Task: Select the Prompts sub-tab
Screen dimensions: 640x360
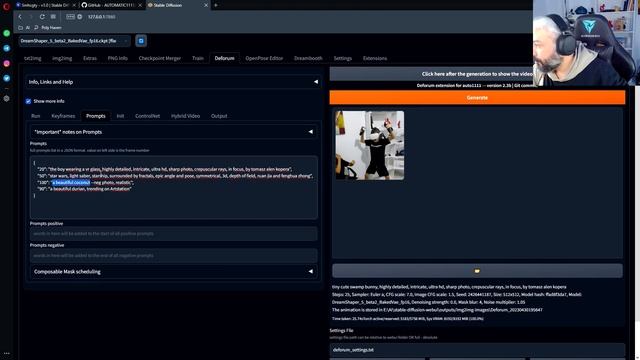Action: tap(96, 116)
